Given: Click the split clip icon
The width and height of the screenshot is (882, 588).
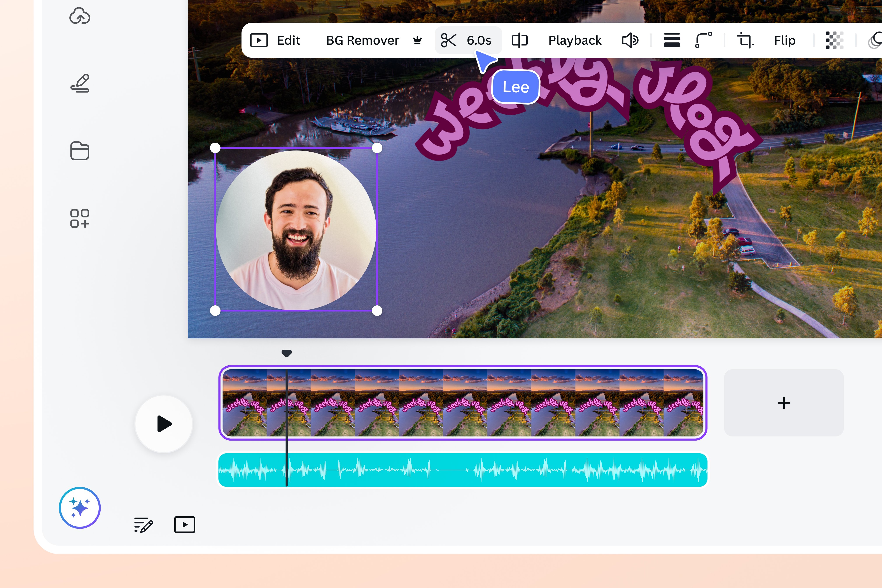Looking at the screenshot, I should pyautogui.click(x=519, y=40).
